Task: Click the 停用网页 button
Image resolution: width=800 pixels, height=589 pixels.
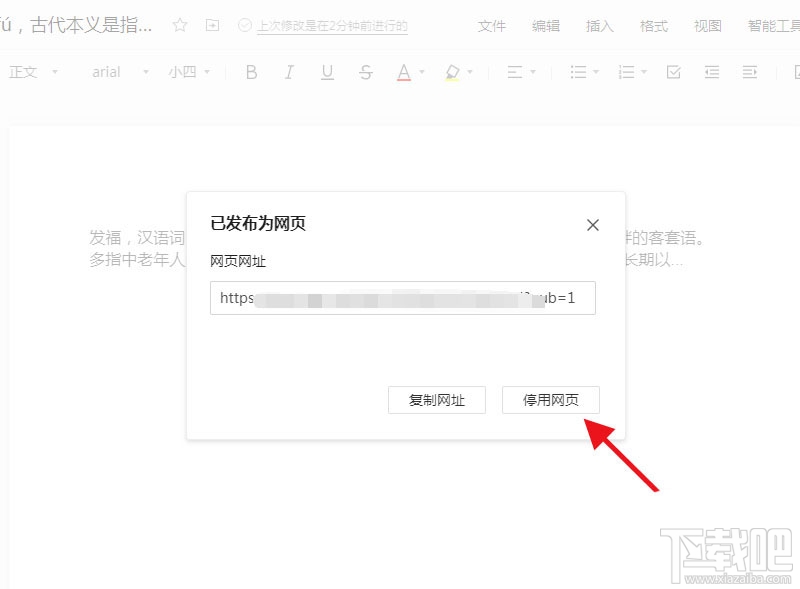Action: (x=551, y=399)
